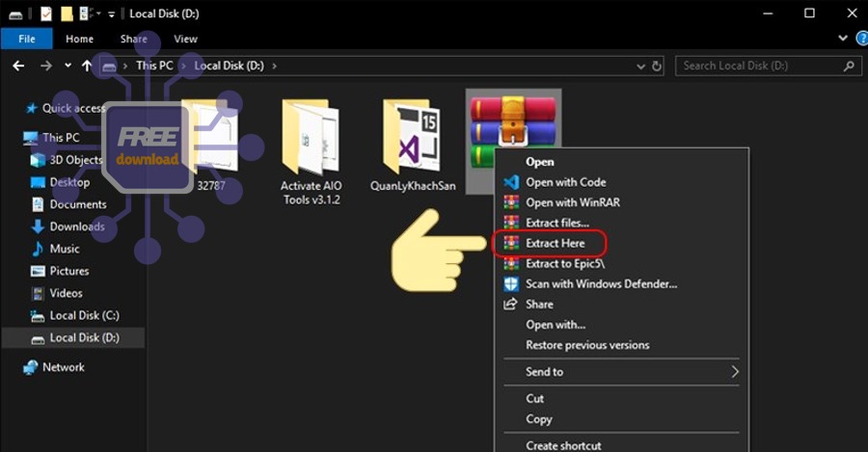This screenshot has width=868, height=452.
Task: Select Local Disk (C:) in sidebar
Action: (84, 315)
